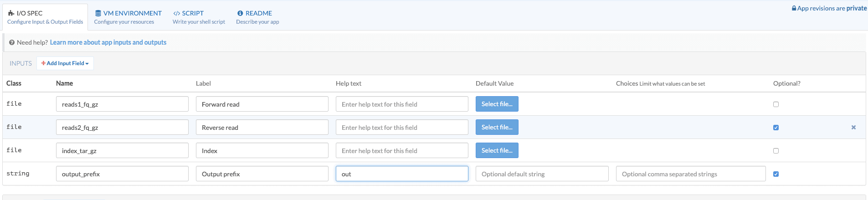Open Learn more about app inputs link
This screenshot has height=200, width=868.
point(108,42)
